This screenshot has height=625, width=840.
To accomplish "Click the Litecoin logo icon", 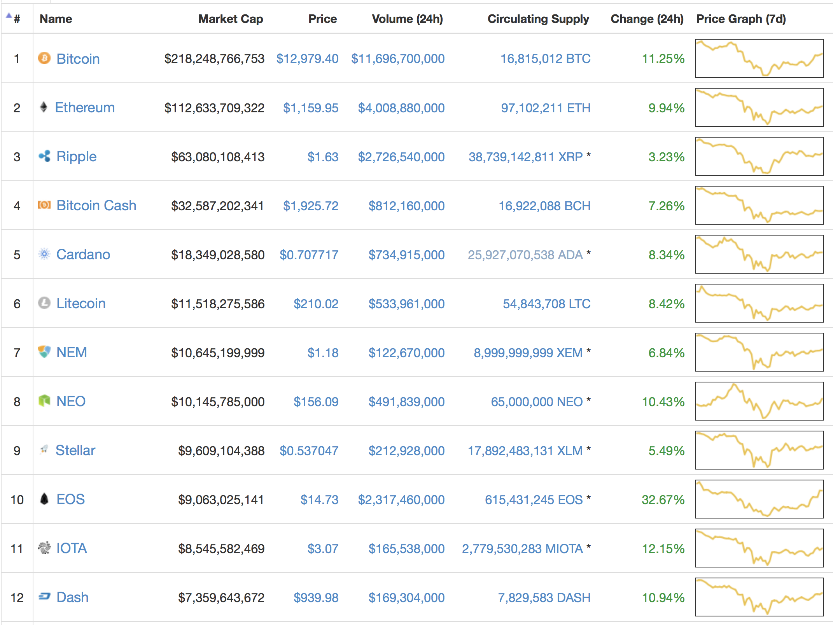I will [x=44, y=303].
